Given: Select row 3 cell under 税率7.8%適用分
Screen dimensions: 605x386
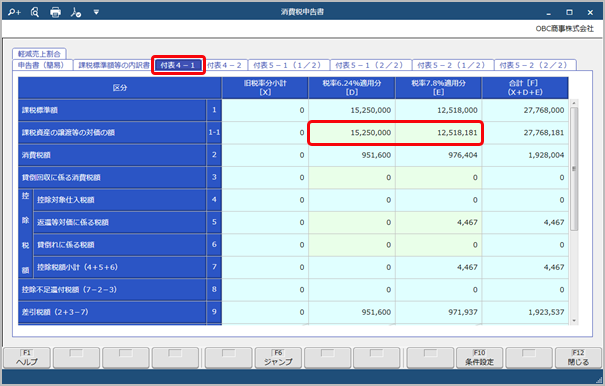Looking at the screenshot, I should 438,178.
